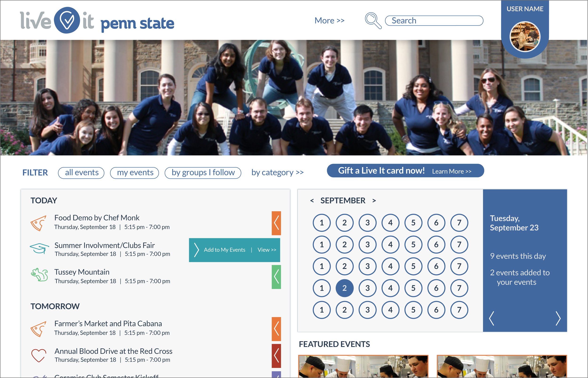Select the my events filter
Screen dimensions: 588x378
(x=135, y=173)
